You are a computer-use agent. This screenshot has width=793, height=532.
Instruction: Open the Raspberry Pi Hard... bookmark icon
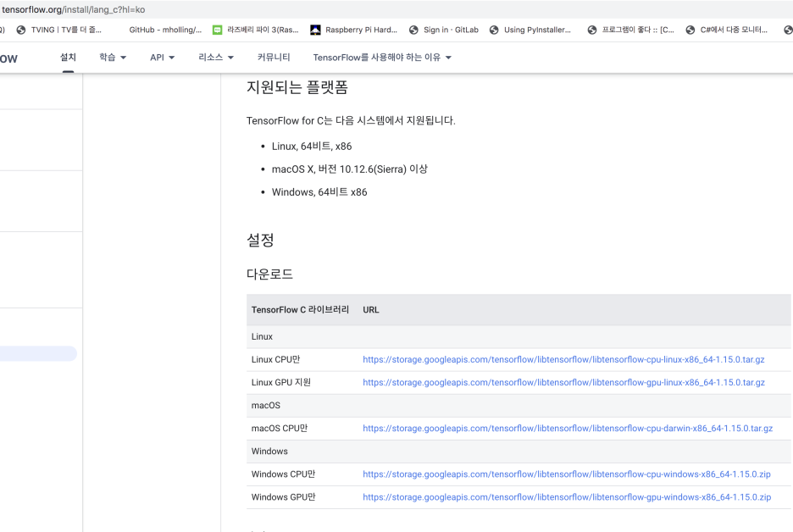(x=315, y=30)
